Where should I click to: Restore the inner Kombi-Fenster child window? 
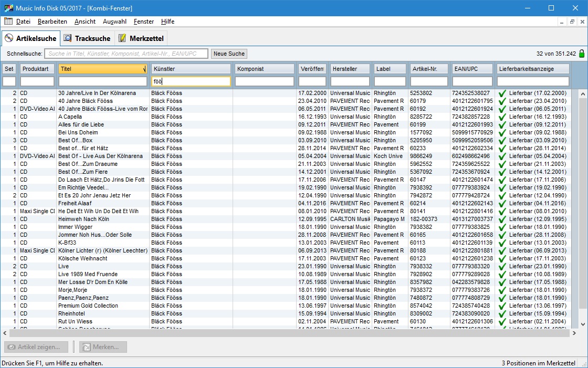(572, 22)
